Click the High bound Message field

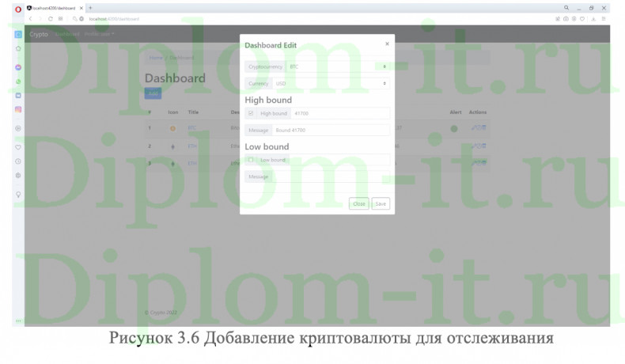click(x=331, y=130)
